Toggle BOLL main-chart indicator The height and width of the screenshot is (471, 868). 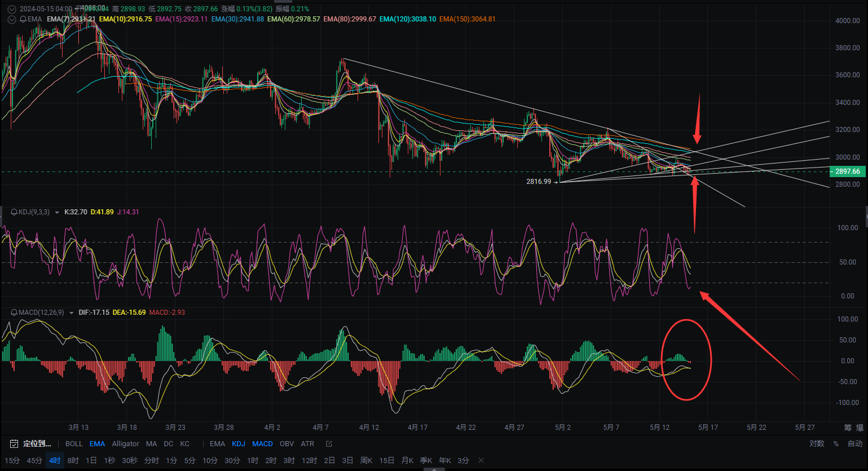point(74,444)
